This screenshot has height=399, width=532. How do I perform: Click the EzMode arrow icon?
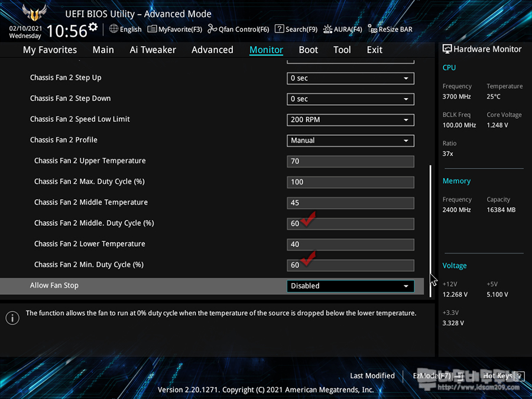pyautogui.click(x=459, y=376)
